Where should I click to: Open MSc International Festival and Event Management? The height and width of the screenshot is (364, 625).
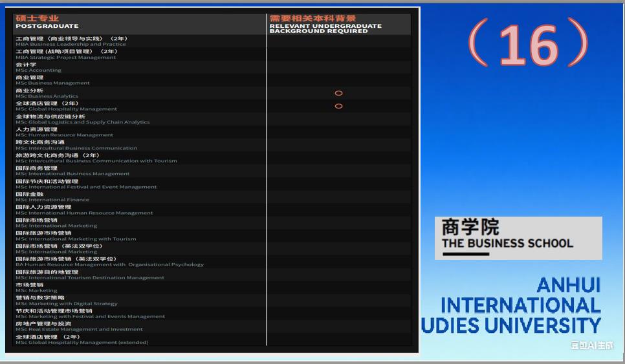coord(86,184)
